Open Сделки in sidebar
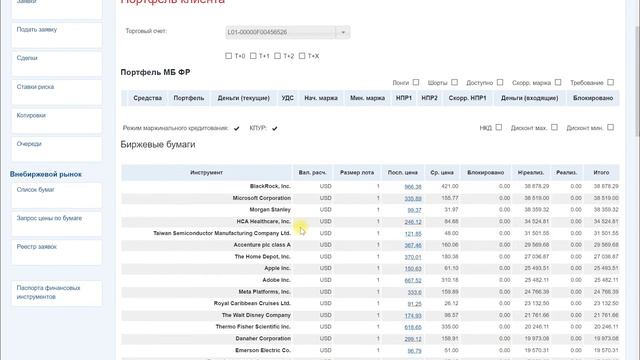This screenshot has height=360, width=640. pyautogui.click(x=57, y=64)
